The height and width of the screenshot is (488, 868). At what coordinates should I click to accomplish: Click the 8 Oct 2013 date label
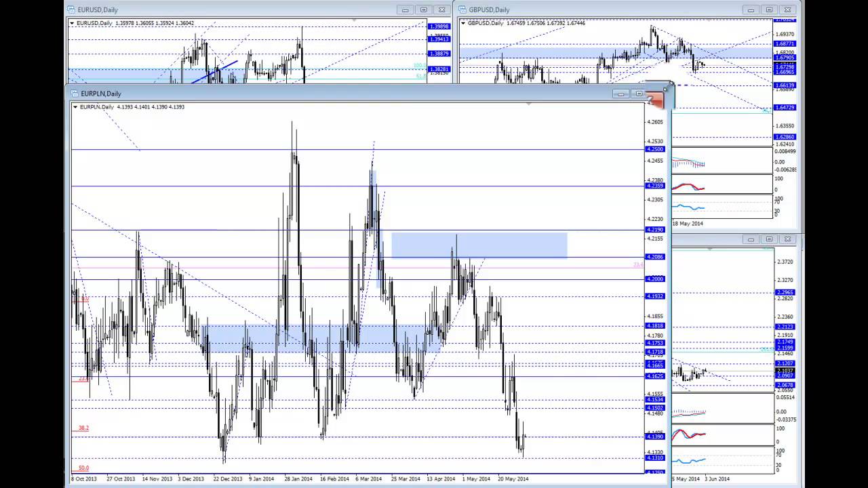click(x=84, y=479)
